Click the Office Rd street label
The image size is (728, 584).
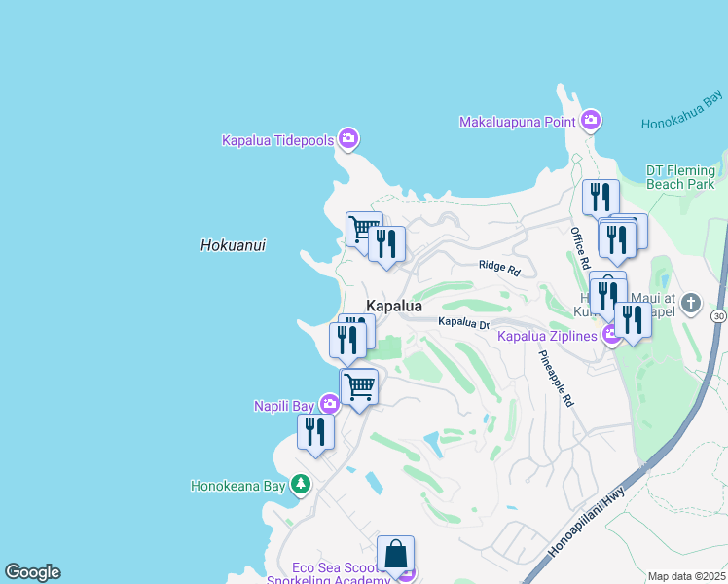tap(580, 248)
